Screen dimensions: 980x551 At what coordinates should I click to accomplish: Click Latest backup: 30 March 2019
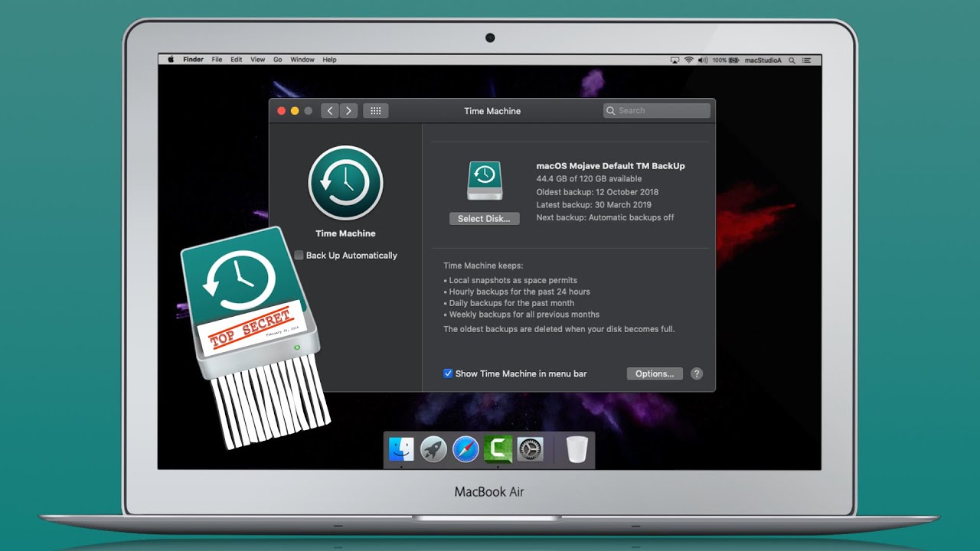tap(593, 205)
